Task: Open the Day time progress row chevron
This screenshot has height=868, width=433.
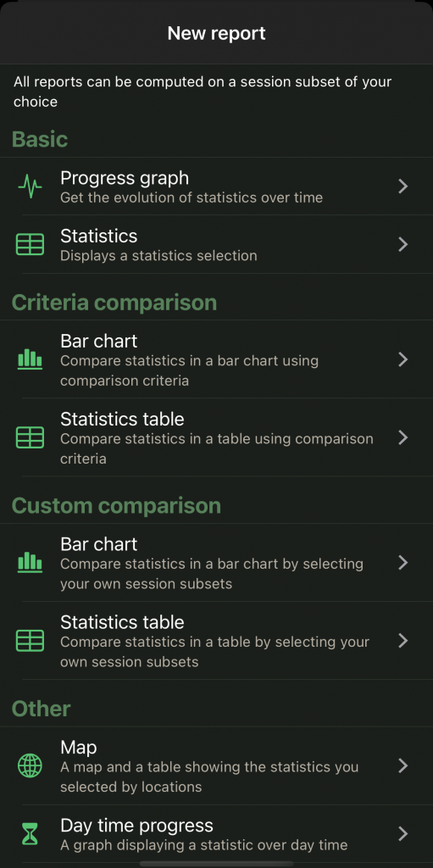Action: (x=403, y=834)
